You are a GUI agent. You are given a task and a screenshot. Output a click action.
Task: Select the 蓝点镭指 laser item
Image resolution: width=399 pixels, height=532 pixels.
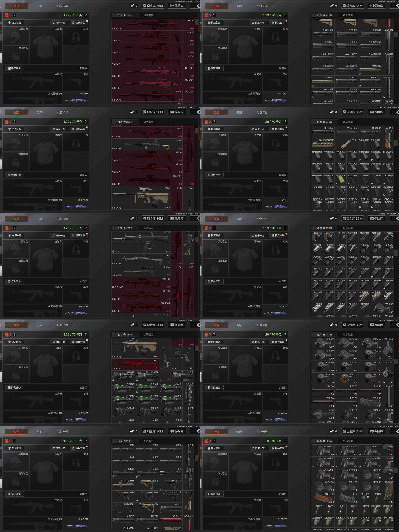pos(376,261)
